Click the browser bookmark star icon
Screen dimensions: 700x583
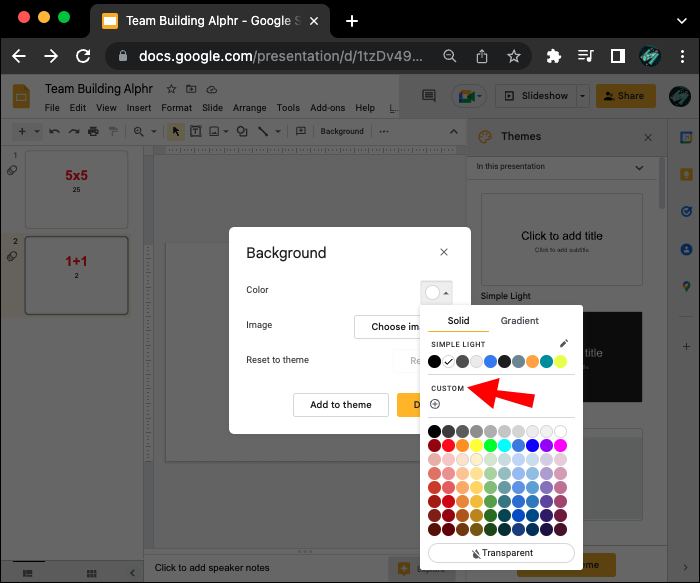513,57
